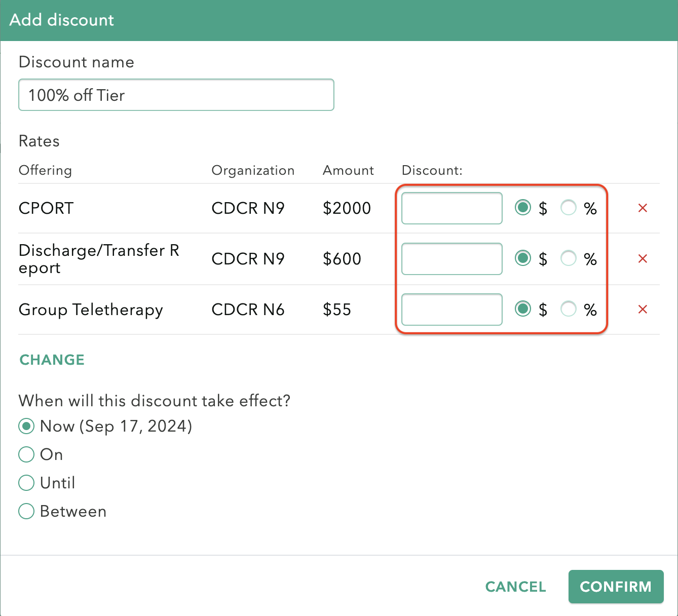
Task: Select percentage discount for Group Teletherapy
Action: (569, 309)
